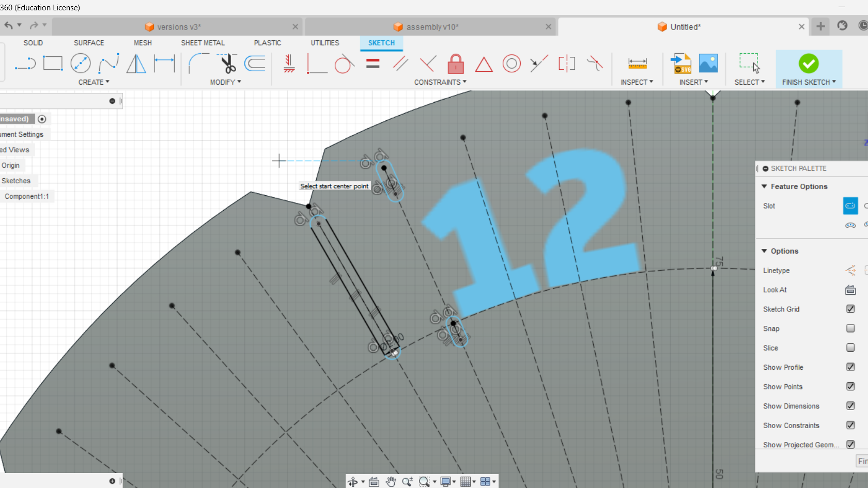Apply the Tangent constraint

[344, 64]
